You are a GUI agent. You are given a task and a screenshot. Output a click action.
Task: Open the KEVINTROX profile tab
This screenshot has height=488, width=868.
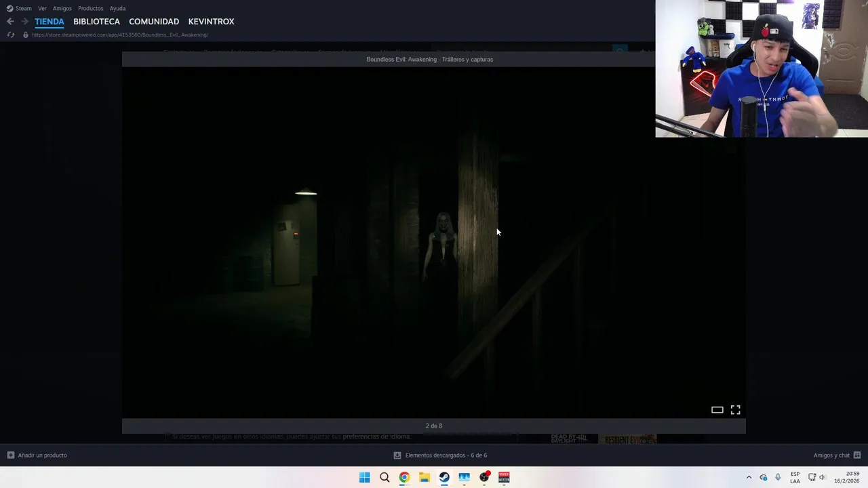[x=211, y=22]
